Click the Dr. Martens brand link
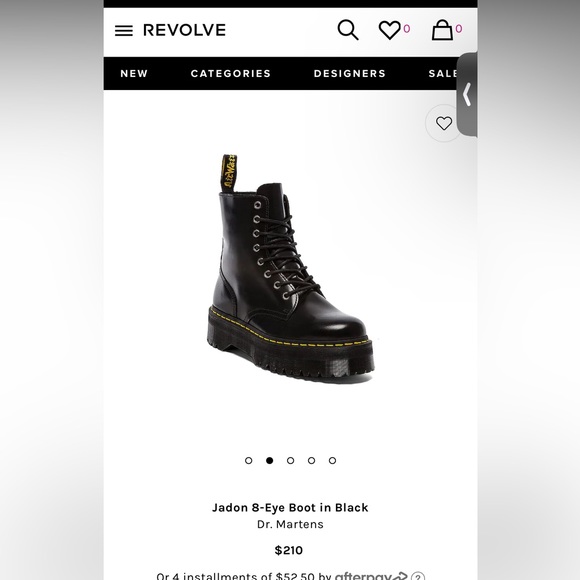 [290, 524]
